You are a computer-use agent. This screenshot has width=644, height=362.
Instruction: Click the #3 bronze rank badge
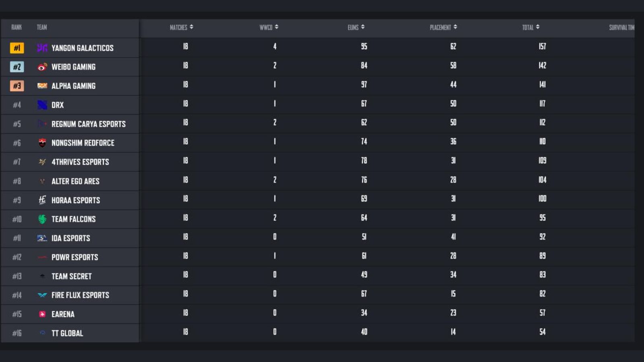17,86
